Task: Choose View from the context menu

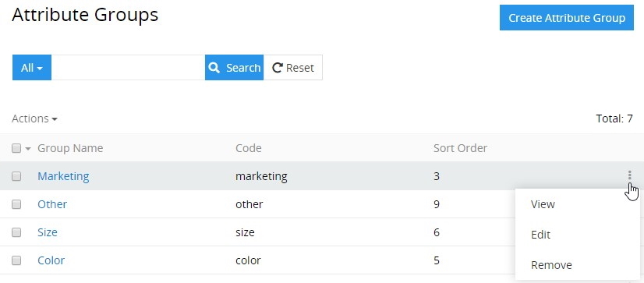Action: click(543, 204)
